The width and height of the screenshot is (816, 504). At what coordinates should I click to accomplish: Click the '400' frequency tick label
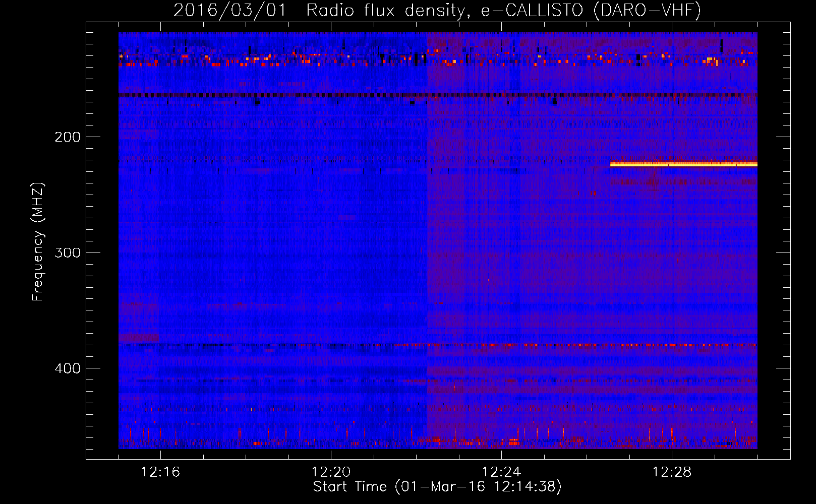pos(68,368)
